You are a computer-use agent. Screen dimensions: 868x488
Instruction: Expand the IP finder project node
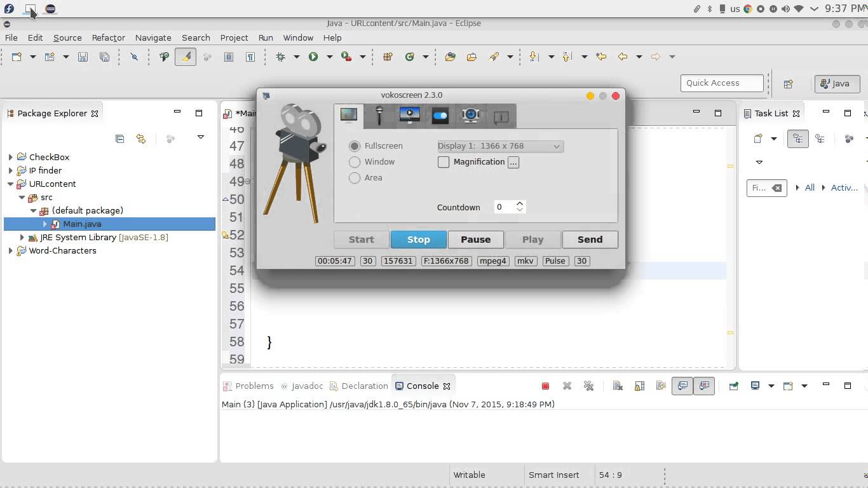coord(10,170)
